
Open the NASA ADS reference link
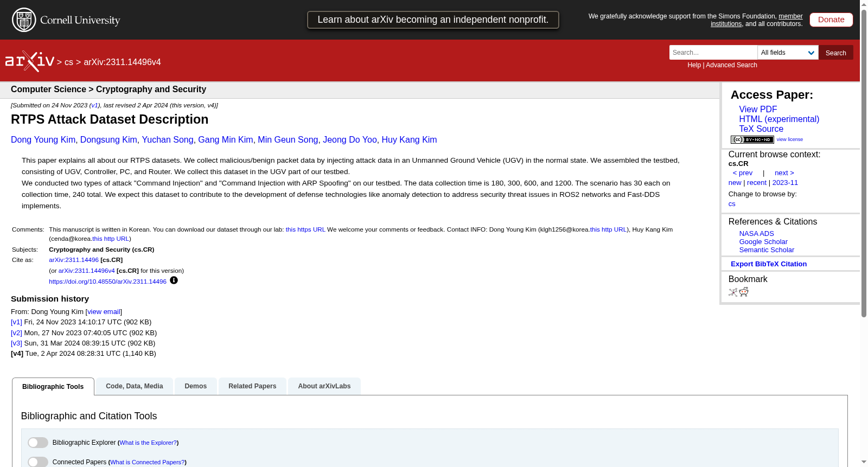pos(756,234)
